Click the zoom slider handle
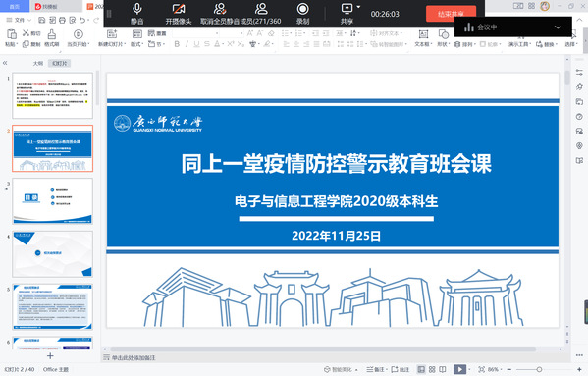This screenshot has width=588, height=376. point(539,370)
